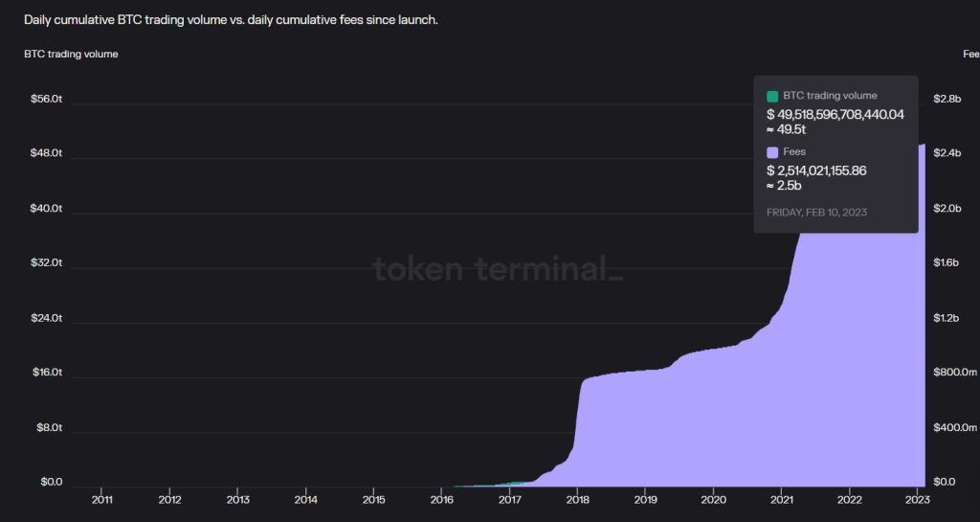Image resolution: width=980 pixels, height=522 pixels.
Task: Click the token terminal watermark
Action: (498, 269)
